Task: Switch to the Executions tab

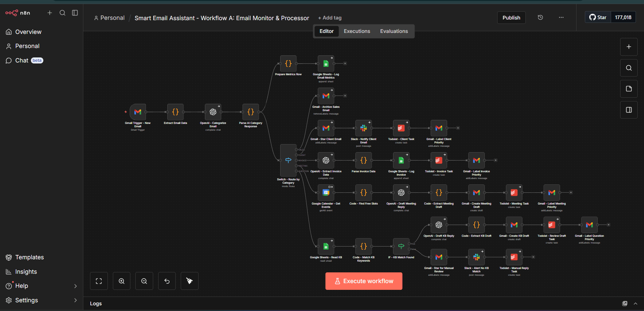Action: [357, 31]
